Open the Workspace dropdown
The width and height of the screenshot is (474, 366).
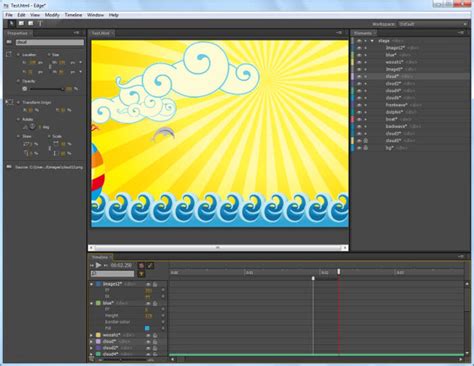[x=433, y=24]
